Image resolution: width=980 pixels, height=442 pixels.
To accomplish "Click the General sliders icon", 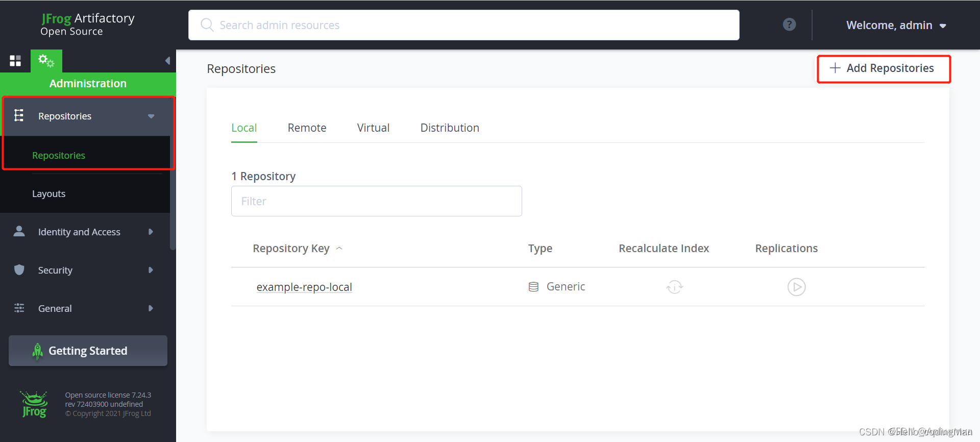I will [19, 308].
